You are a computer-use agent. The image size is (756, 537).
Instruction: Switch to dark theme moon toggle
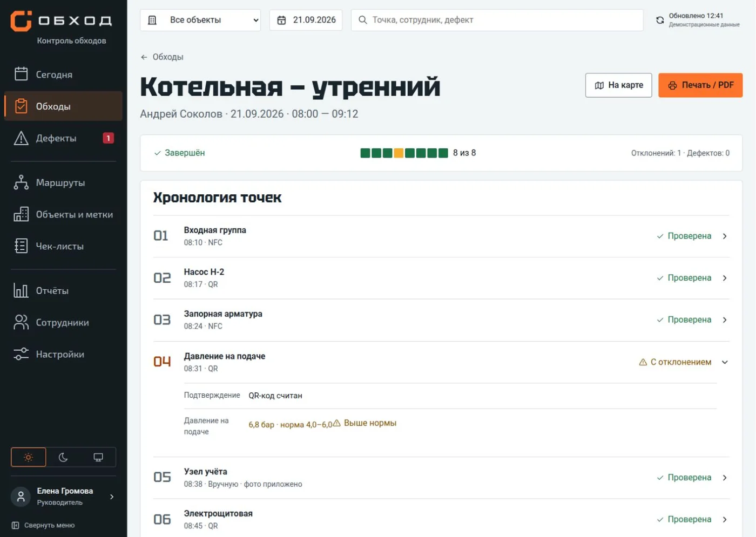(x=63, y=457)
